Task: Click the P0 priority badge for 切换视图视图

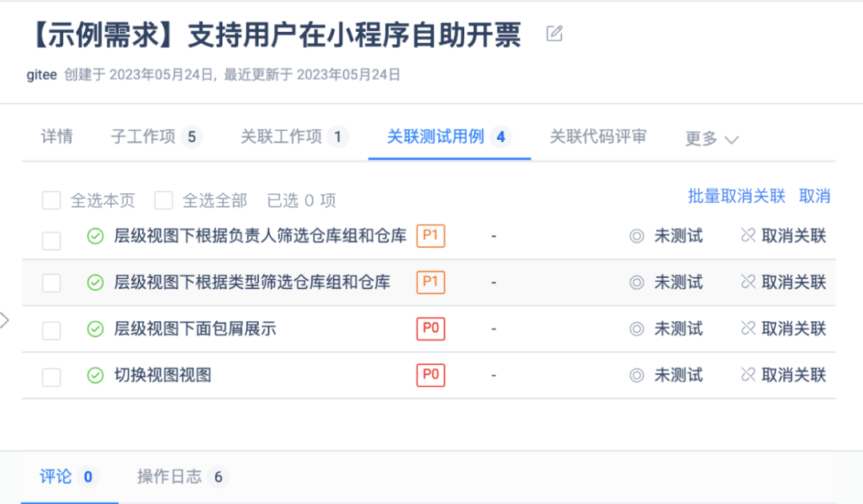Action: click(431, 375)
